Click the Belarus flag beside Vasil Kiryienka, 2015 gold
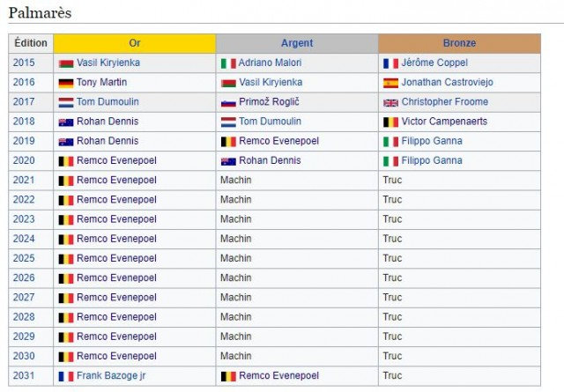Screen dimensions: 564x392 (65, 63)
